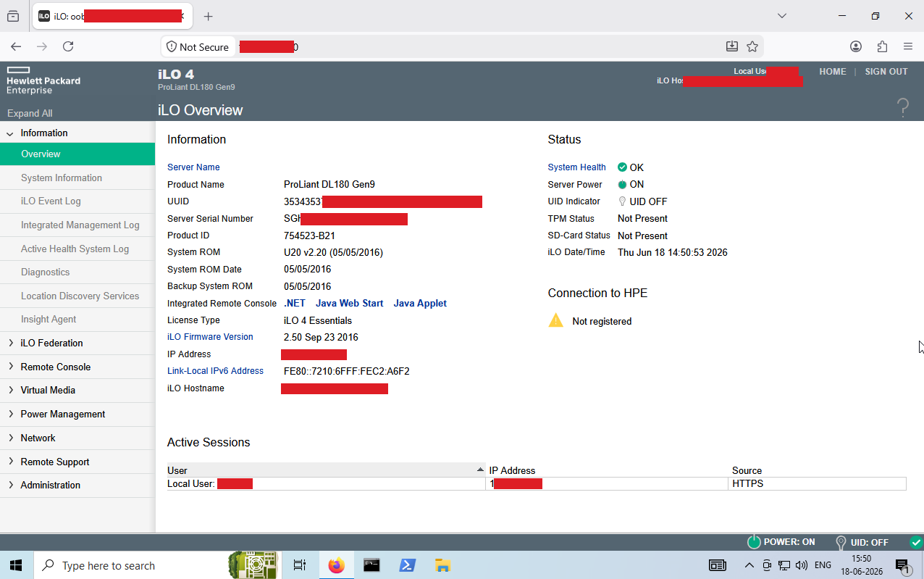This screenshot has width=924, height=579.
Task: Click iLO Firmware Version link
Action: pos(210,337)
